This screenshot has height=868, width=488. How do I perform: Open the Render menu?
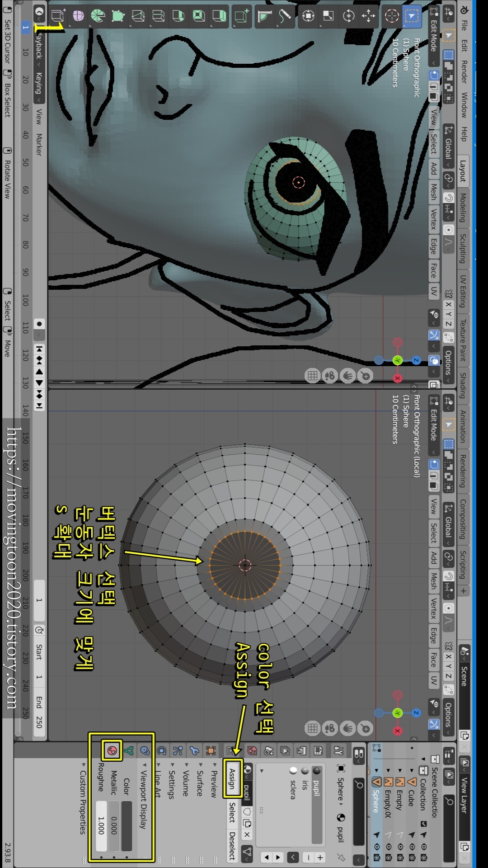pos(464,72)
